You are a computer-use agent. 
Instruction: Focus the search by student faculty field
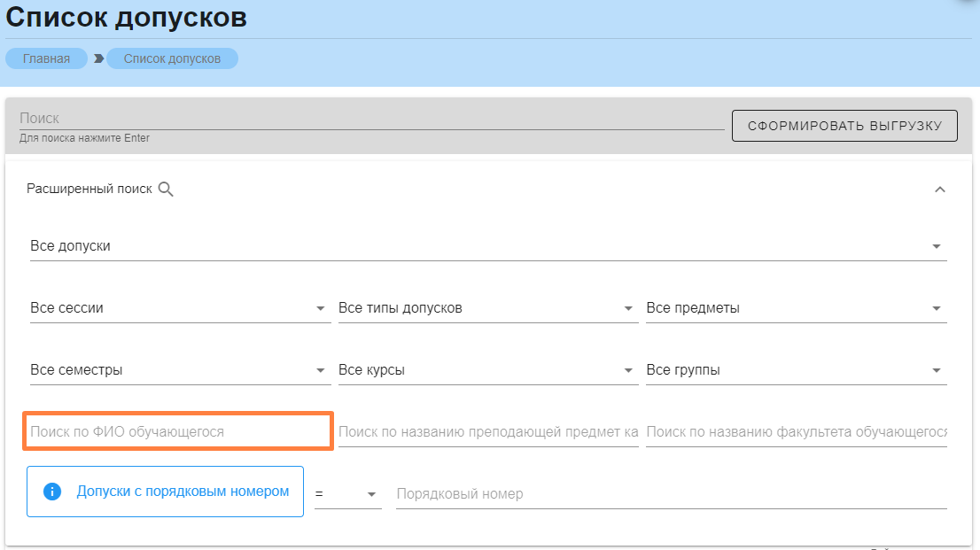pyautogui.click(x=795, y=432)
